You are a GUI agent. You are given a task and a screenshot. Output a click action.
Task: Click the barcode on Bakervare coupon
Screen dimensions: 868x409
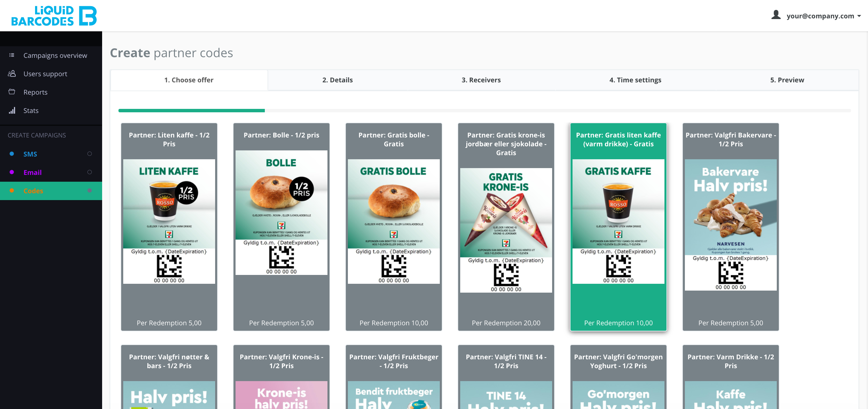[x=731, y=273]
